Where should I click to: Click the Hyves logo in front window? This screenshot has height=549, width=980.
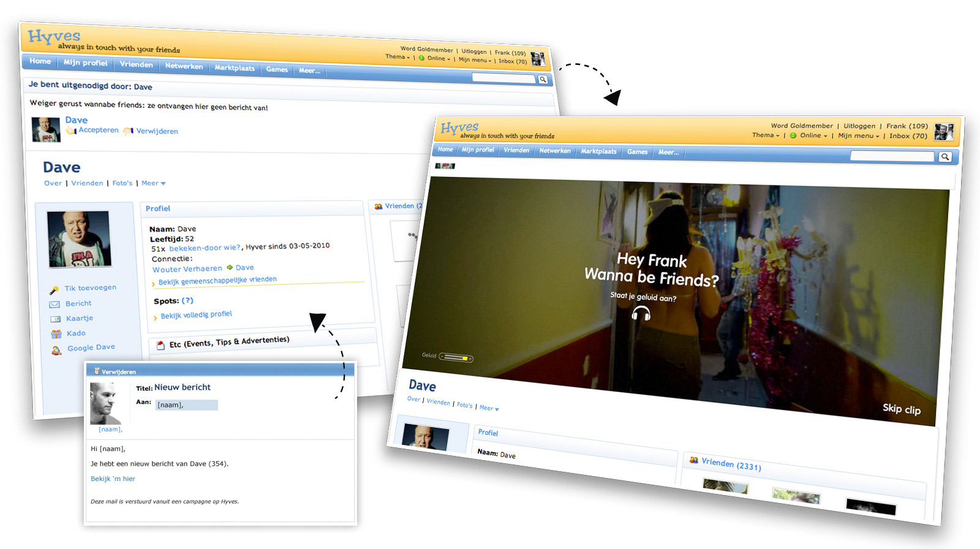tap(459, 128)
